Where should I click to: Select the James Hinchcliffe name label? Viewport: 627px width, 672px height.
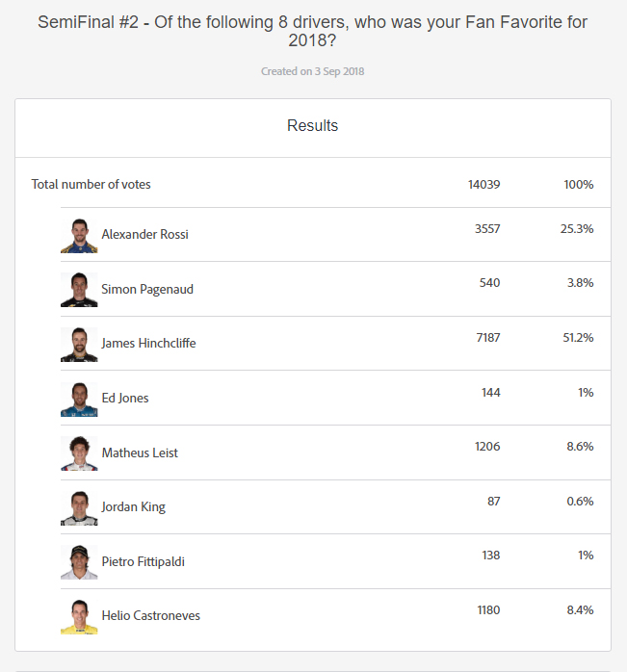tap(148, 344)
